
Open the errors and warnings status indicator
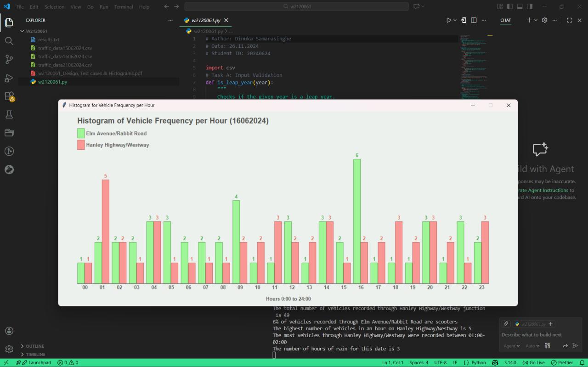click(x=68, y=362)
